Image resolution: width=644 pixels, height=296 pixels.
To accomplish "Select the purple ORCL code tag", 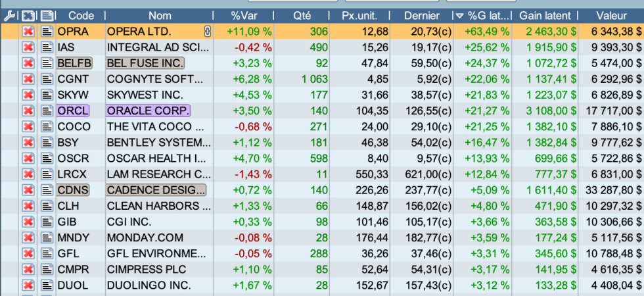I will pyautogui.click(x=73, y=111).
